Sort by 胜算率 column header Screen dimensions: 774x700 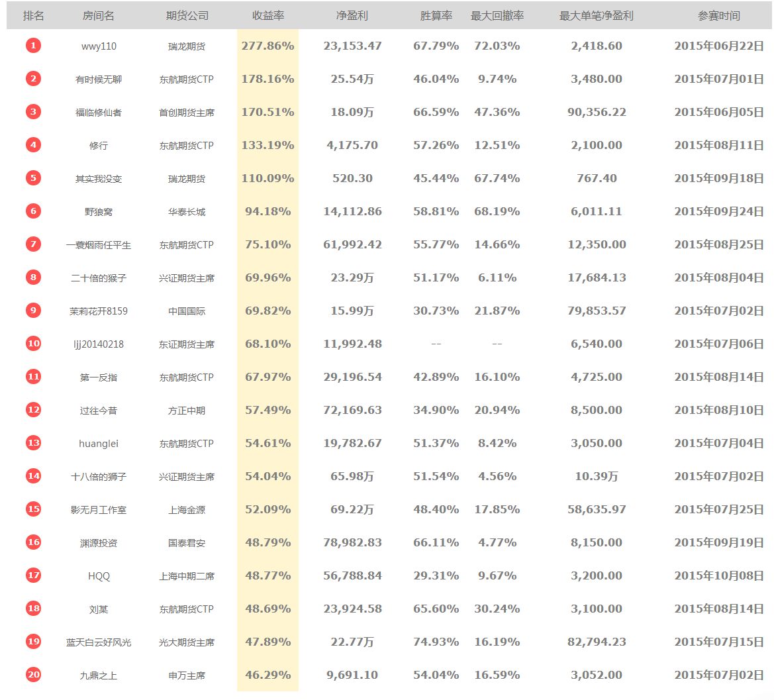[x=436, y=16]
